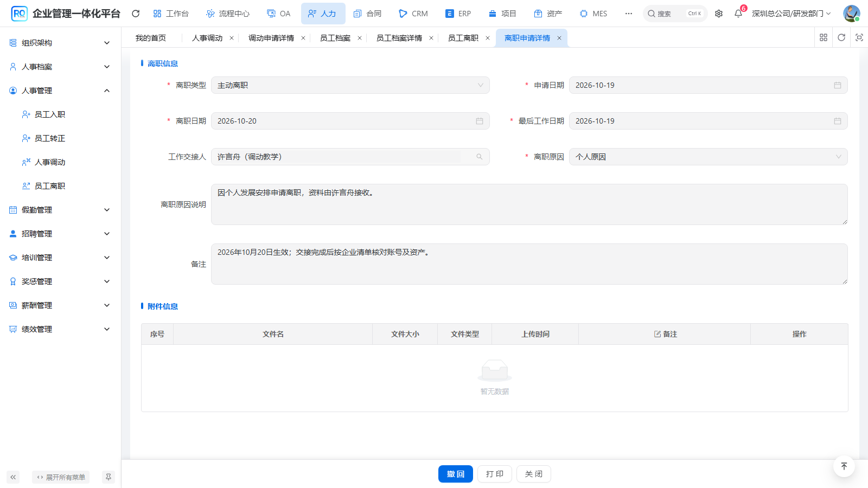Viewport: 868px width, 488px height.
Task: Expand the 薪酬管理 menu
Action: point(60,305)
